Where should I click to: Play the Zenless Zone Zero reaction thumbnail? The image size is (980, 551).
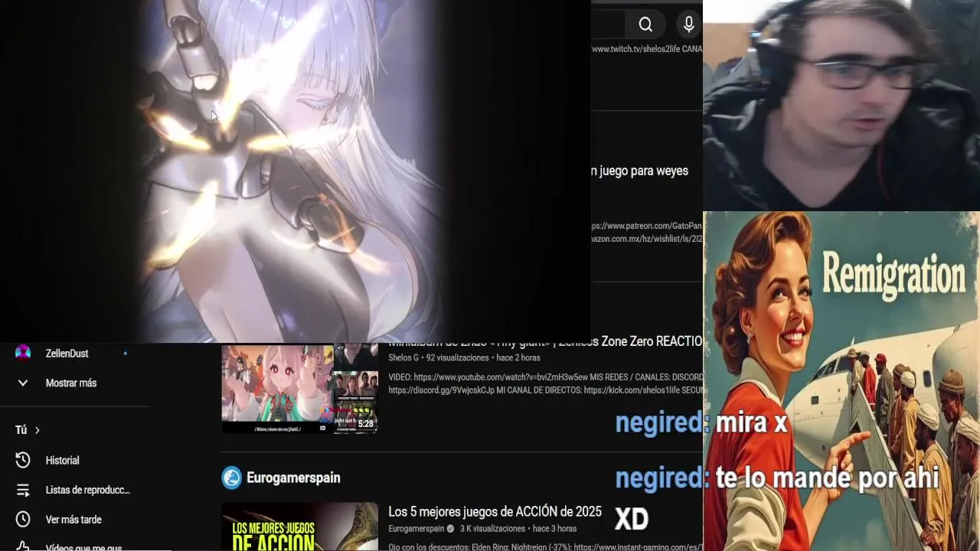click(x=300, y=389)
